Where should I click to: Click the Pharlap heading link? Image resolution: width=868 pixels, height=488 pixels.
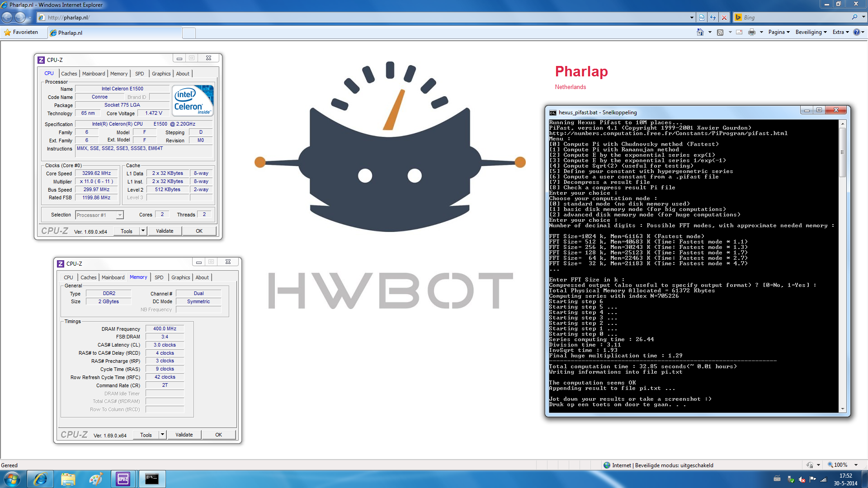pyautogui.click(x=581, y=71)
